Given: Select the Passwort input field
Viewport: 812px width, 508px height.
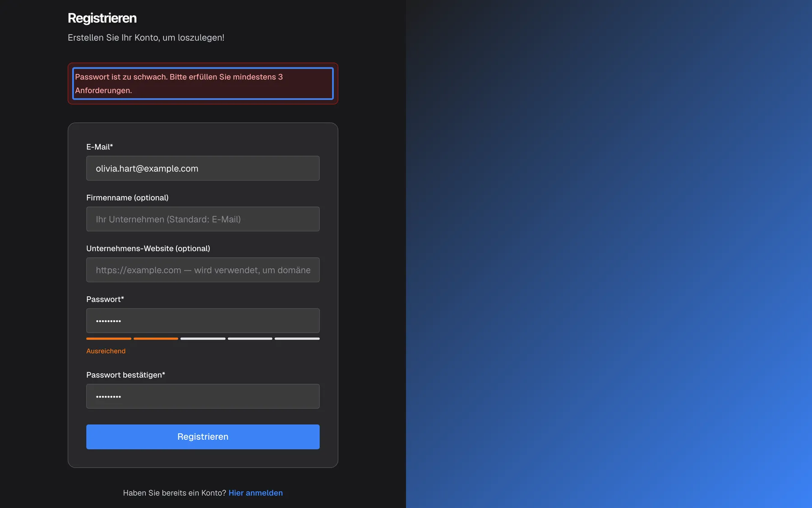Looking at the screenshot, I should tap(203, 321).
